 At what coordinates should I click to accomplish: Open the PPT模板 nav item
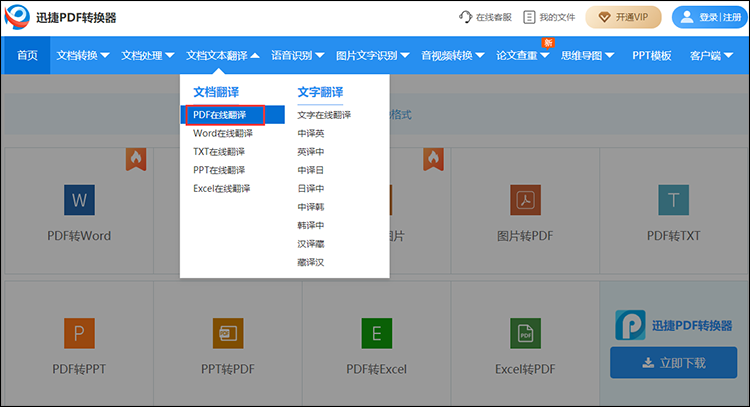tap(651, 55)
